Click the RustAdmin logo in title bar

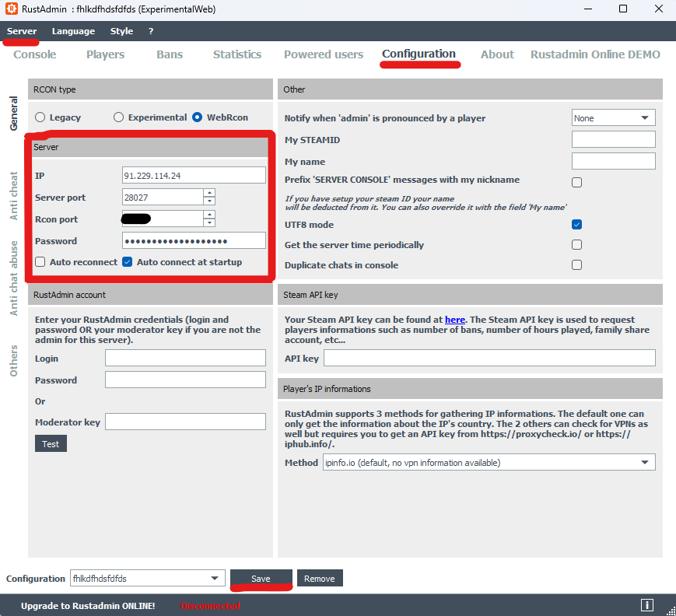click(12, 9)
